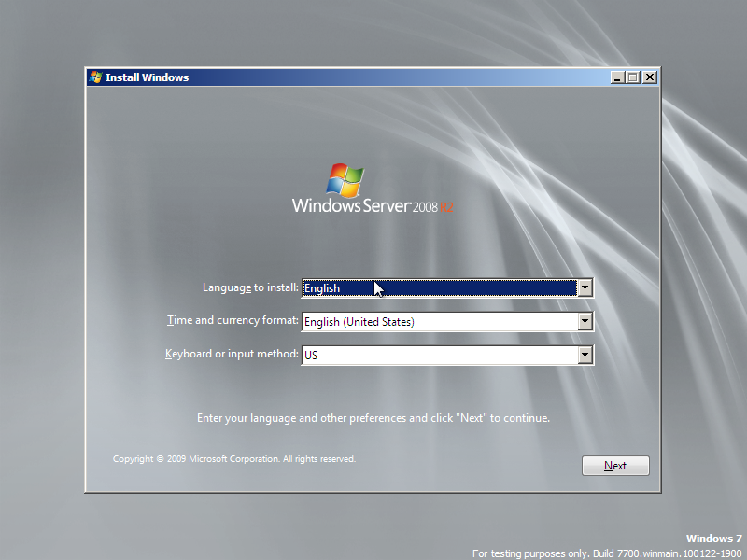Viewport: 747px width, 560px height.
Task: Click the language preferences instruction text
Action: click(x=373, y=418)
